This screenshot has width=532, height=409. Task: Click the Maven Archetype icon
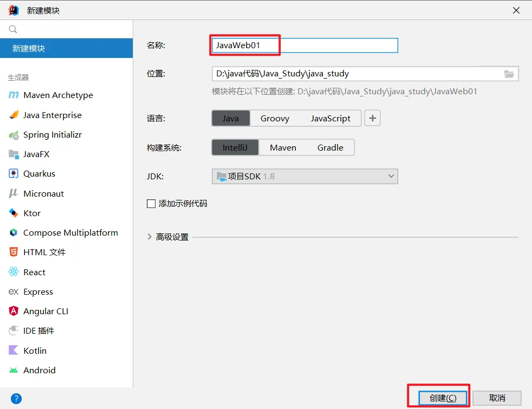point(14,95)
